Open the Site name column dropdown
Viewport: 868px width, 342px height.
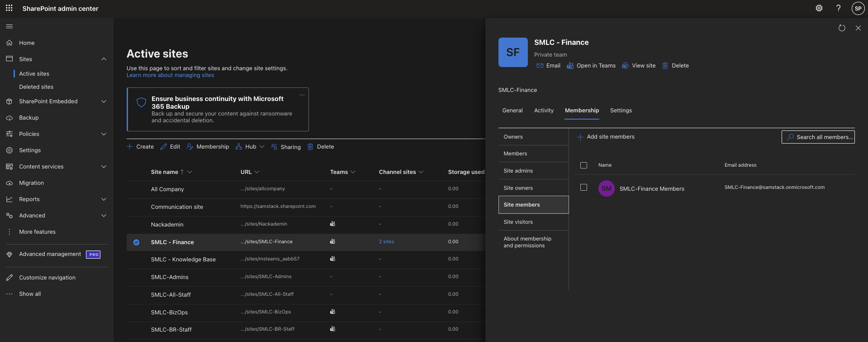[190, 172]
